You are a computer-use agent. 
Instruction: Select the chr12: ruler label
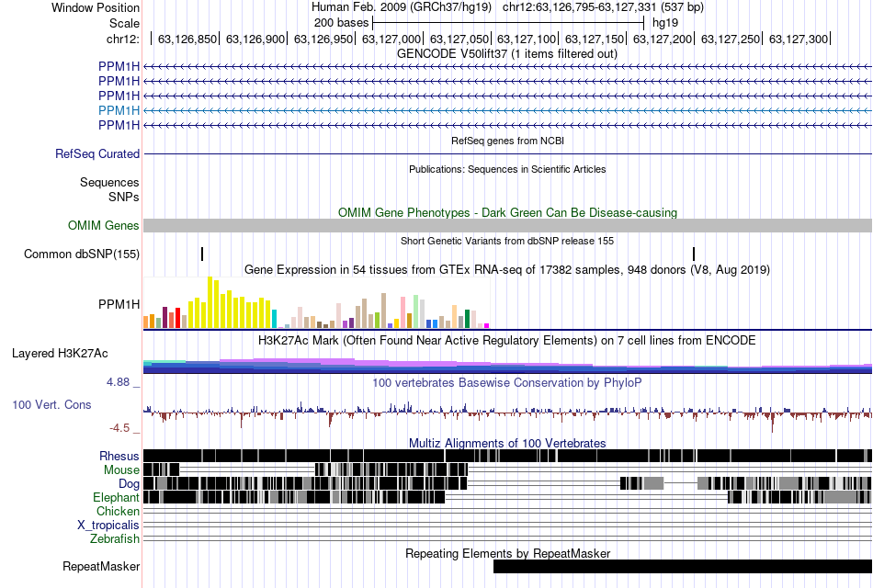tap(122, 39)
